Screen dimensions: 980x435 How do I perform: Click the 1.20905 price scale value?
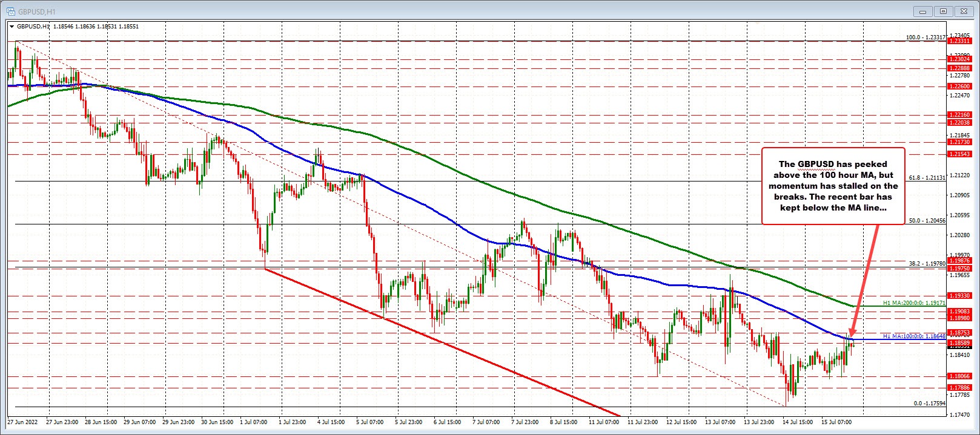tap(960, 195)
